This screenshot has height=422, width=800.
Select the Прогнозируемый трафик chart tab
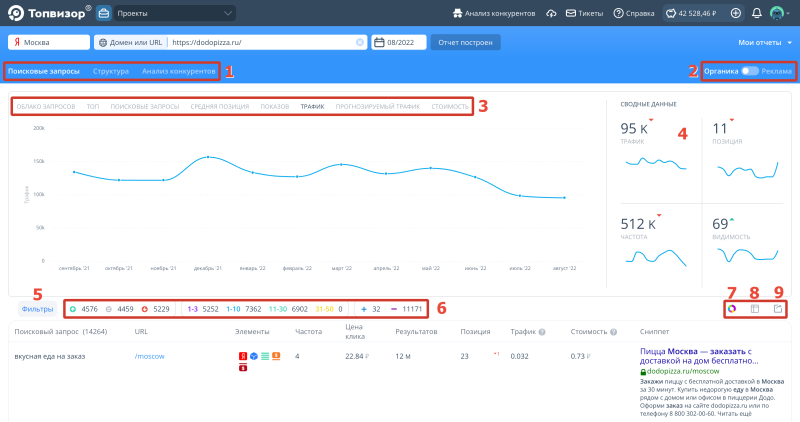coord(378,105)
